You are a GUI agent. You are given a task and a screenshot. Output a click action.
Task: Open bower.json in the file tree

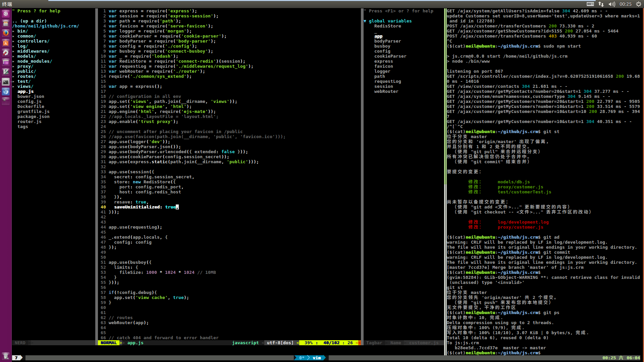pos(31,97)
